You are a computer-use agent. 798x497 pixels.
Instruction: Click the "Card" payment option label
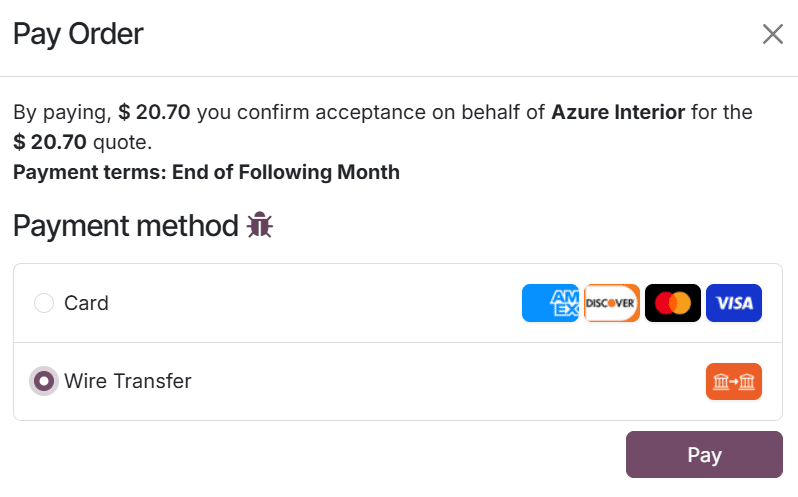86,303
